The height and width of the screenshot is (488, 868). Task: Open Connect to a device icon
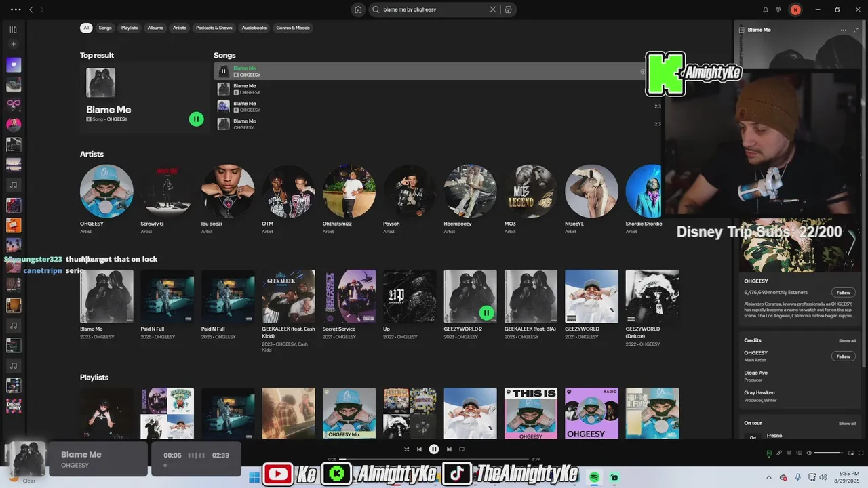tap(799, 453)
